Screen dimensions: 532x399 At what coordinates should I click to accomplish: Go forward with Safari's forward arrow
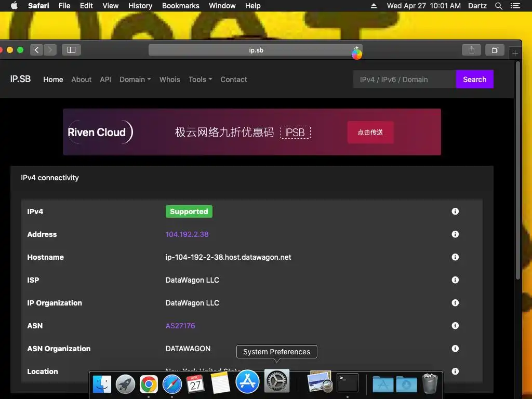pos(50,50)
